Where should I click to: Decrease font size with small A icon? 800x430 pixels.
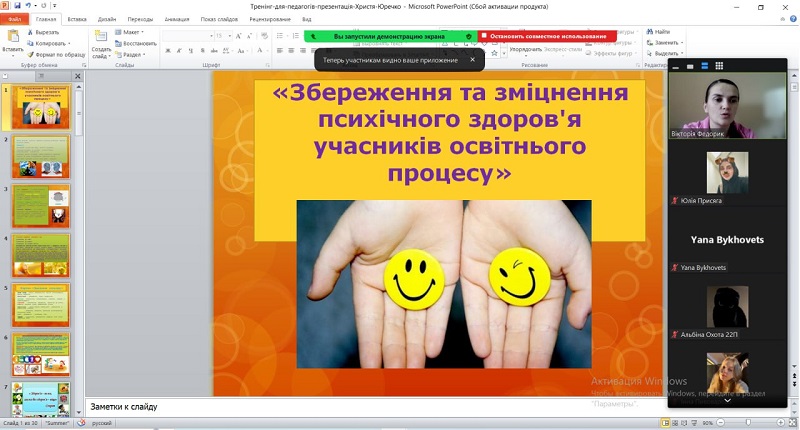(x=249, y=36)
